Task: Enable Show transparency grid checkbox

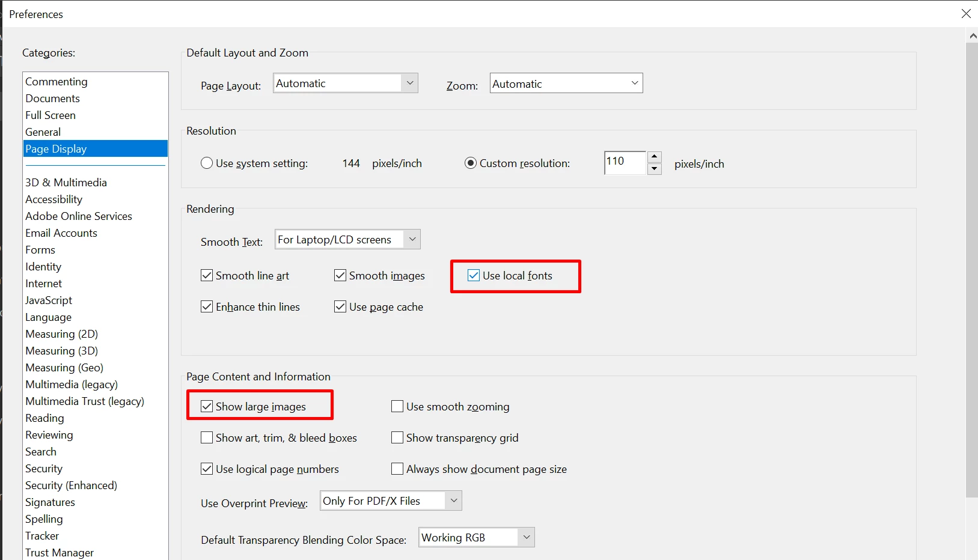Action: [x=397, y=437]
